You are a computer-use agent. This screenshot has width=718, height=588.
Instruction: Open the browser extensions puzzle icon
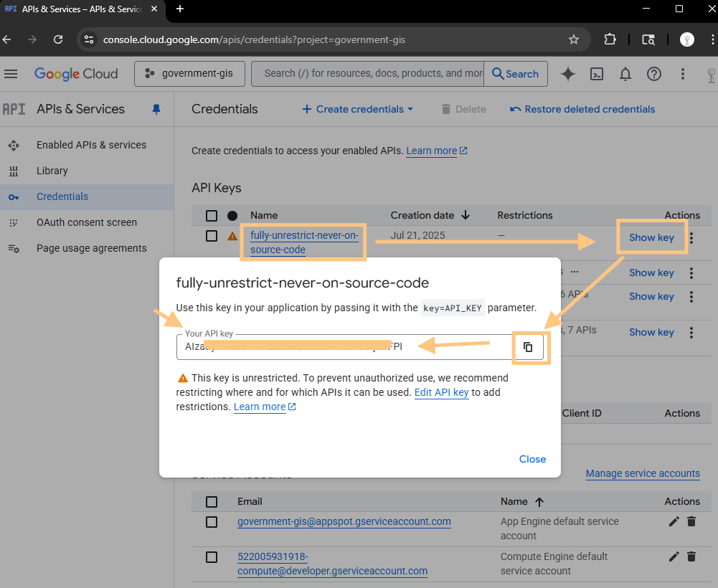tap(610, 40)
